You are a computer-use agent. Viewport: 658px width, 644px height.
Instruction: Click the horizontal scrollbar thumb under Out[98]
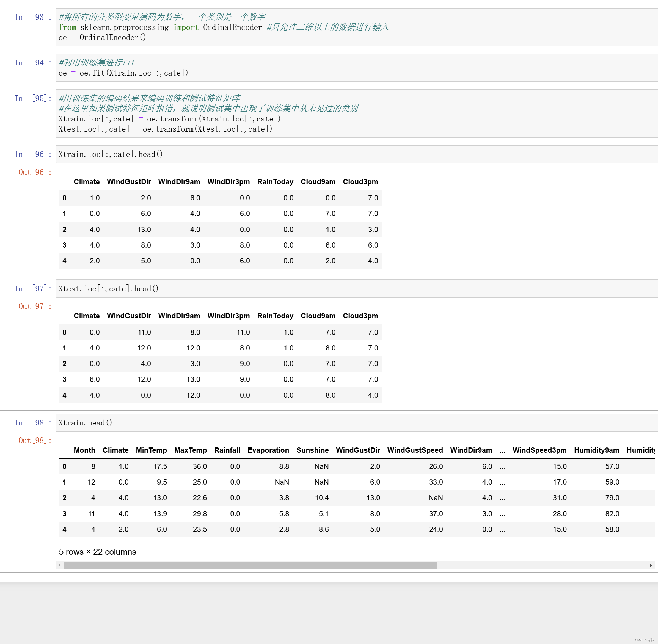[x=250, y=565]
